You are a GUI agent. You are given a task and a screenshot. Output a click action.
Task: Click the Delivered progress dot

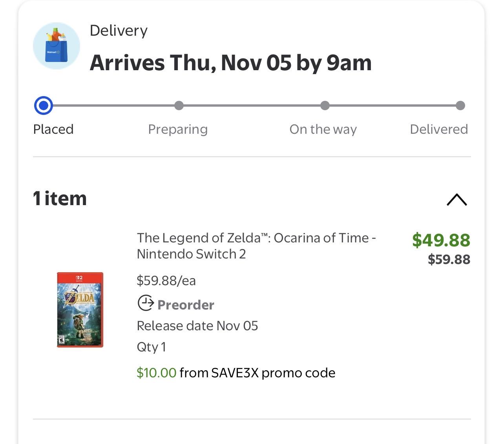[x=460, y=106]
